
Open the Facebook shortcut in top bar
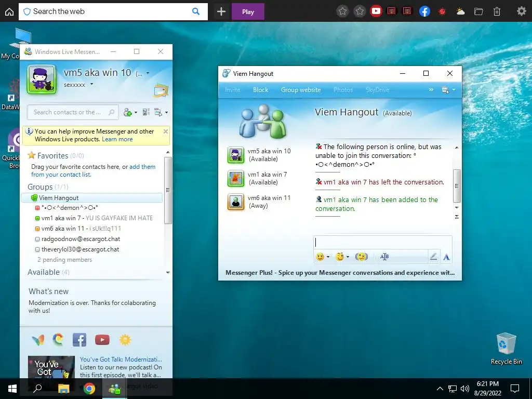[x=424, y=11]
